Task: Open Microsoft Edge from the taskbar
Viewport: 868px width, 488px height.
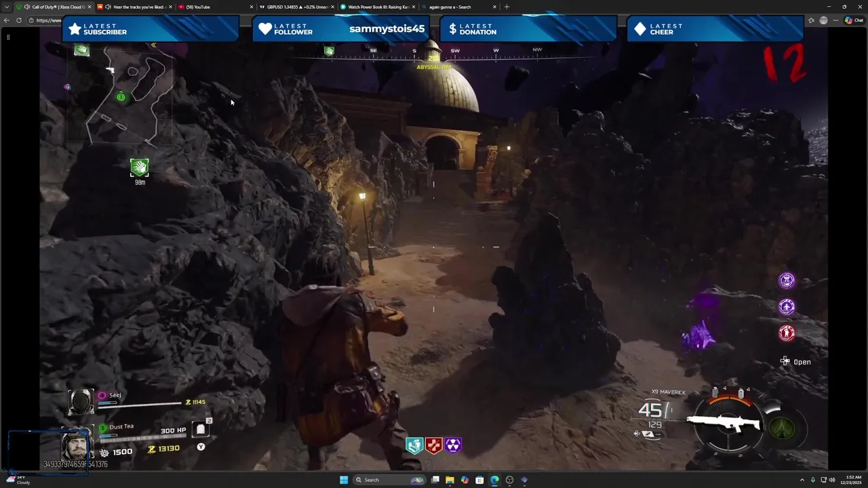Action: pos(494,480)
